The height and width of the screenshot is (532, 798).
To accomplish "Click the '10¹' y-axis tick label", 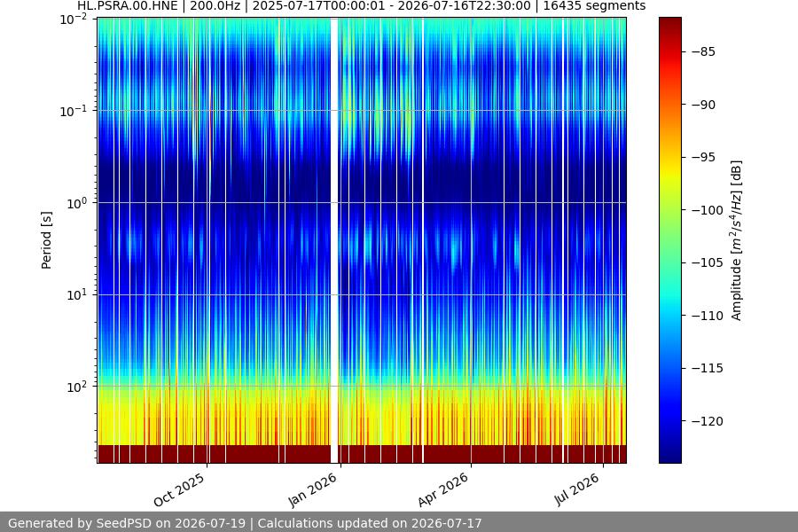I will [x=77, y=295].
